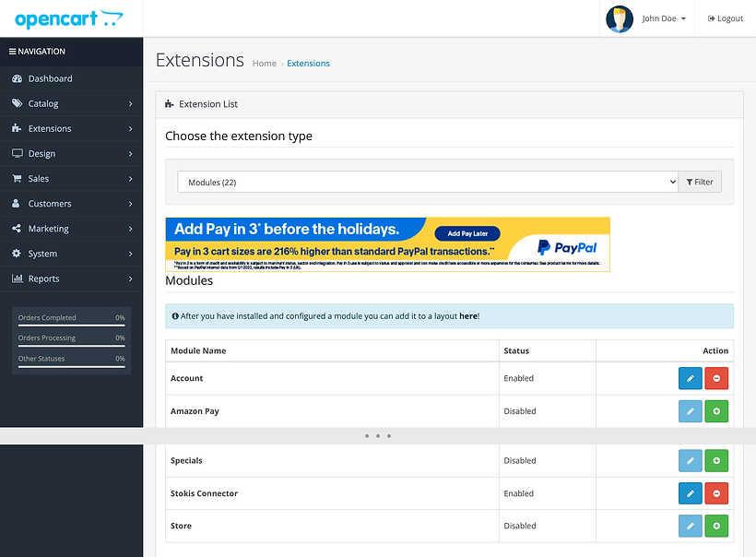The height and width of the screenshot is (557, 756).
Task: Open the Catalog menu item
Action: [71, 103]
